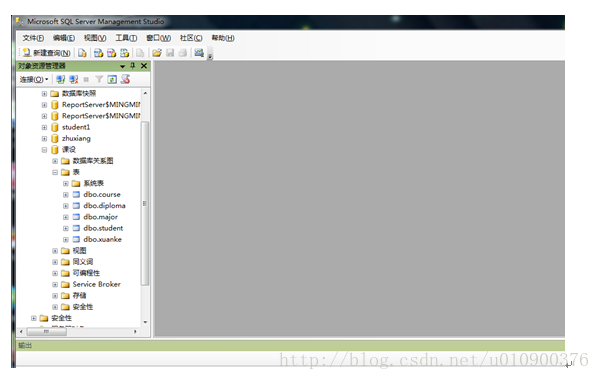Click the open file folder icon
Screen dimensions: 600x380
tap(157, 53)
